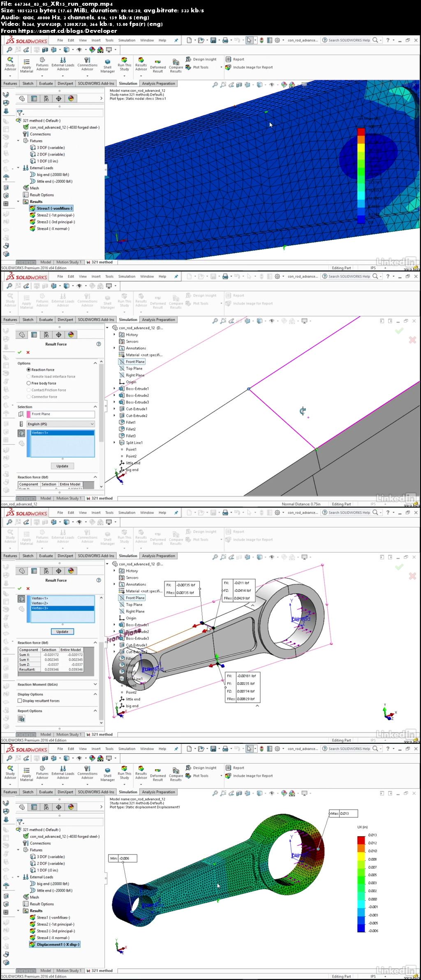421x980 pixels.
Task: Click the Displacement1 (-X disp-) plot icon
Action: click(x=32, y=945)
